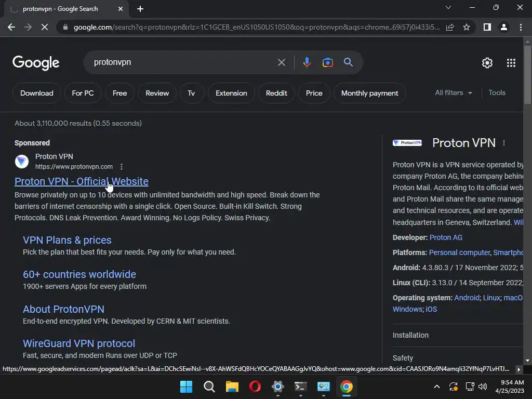Open Opera browser from taskbar
532x399 pixels.
tap(255, 387)
